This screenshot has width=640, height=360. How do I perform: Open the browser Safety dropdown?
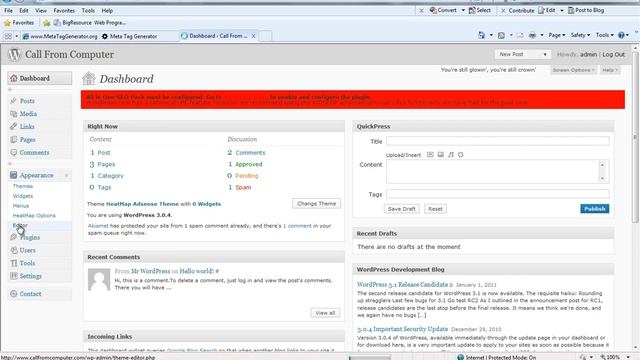[x=580, y=36]
